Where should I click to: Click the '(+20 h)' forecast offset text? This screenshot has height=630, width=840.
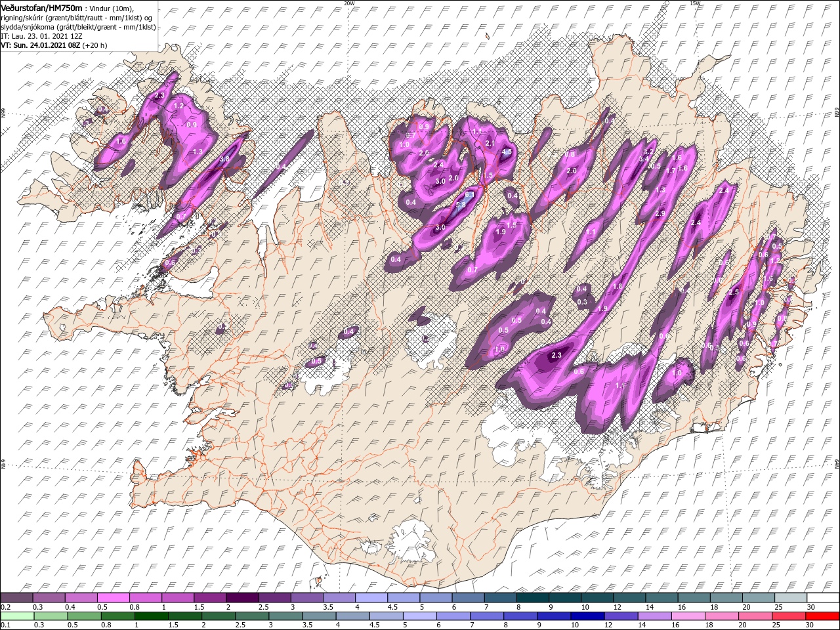(95, 45)
